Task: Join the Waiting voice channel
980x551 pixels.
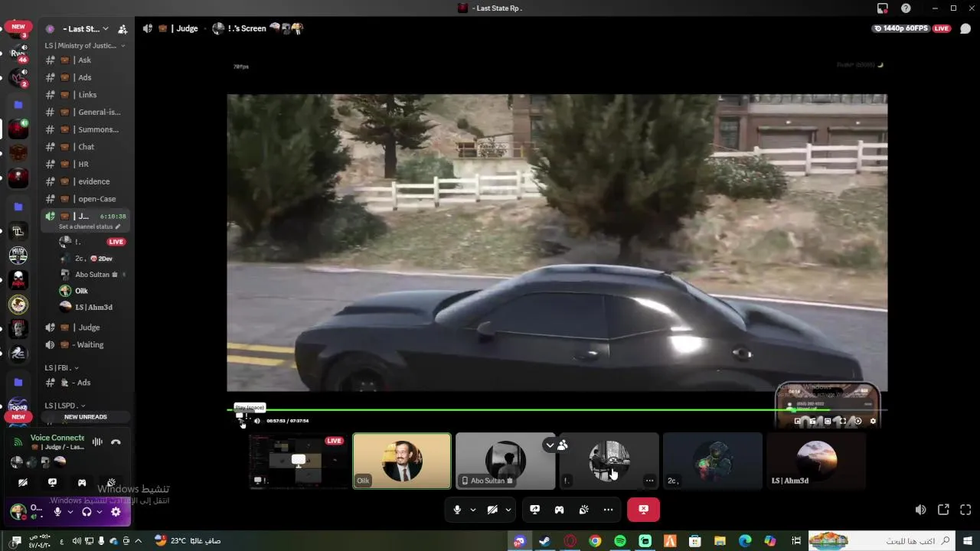Action: 86,344
